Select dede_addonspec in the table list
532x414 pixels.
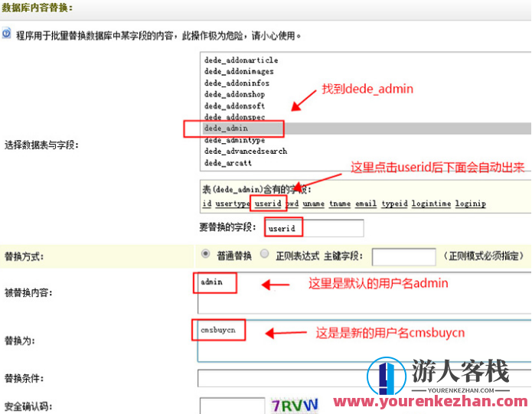click(234, 117)
